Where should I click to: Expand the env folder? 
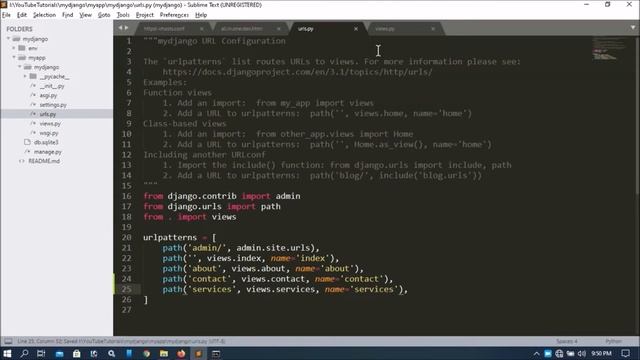pyautogui.click(x=13, y=48)
